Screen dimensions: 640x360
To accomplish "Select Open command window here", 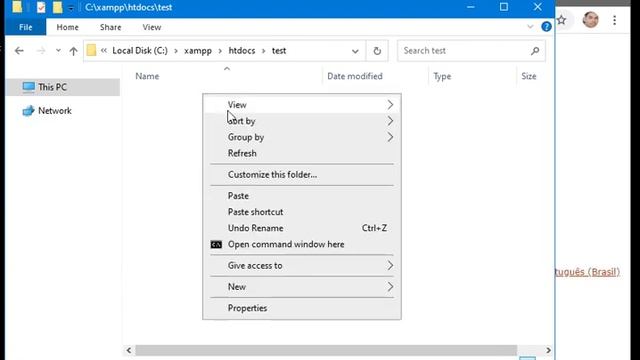I will (x=302, y=244).
